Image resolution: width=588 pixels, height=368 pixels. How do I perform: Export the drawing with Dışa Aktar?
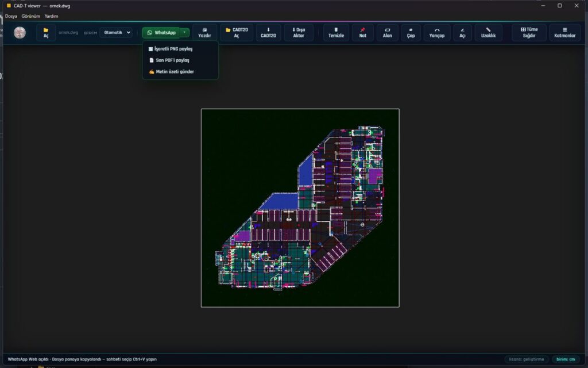click(x=299, y=33)
